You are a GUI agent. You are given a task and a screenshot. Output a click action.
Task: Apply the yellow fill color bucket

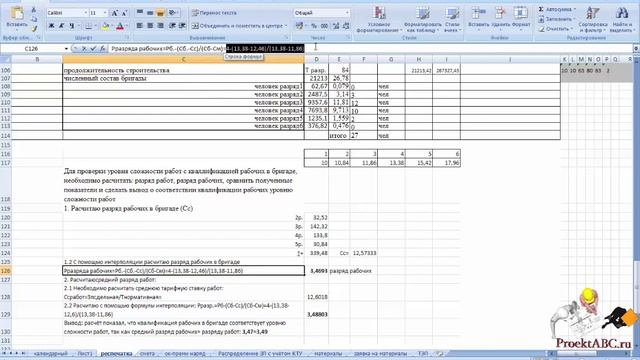click(x=105, y=26)
